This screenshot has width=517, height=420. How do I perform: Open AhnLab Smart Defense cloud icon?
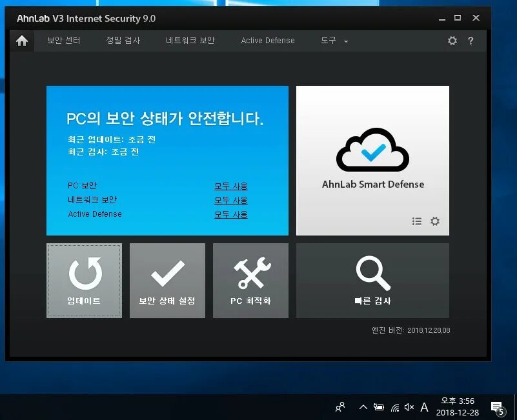(372, 150)
